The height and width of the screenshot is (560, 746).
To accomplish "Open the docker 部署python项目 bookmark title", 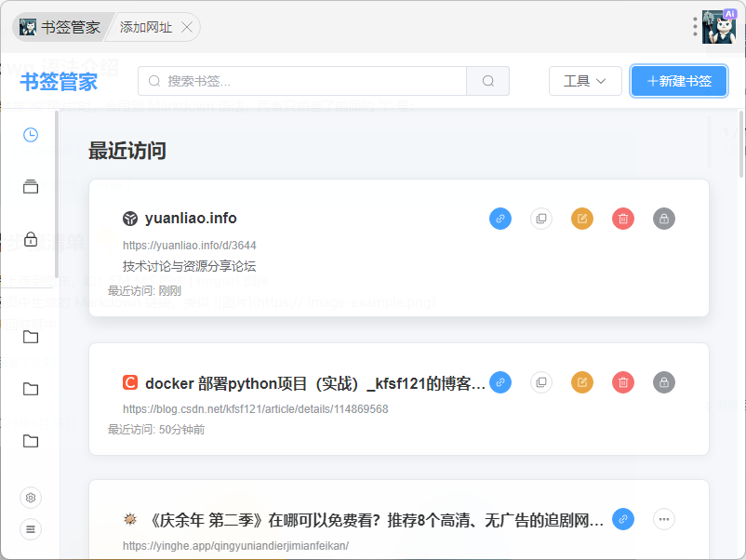I will 315,383.
